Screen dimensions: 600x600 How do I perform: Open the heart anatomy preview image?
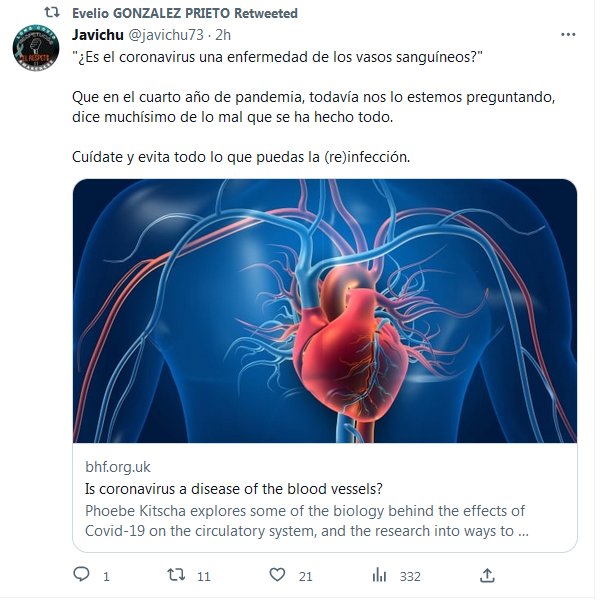324,311
